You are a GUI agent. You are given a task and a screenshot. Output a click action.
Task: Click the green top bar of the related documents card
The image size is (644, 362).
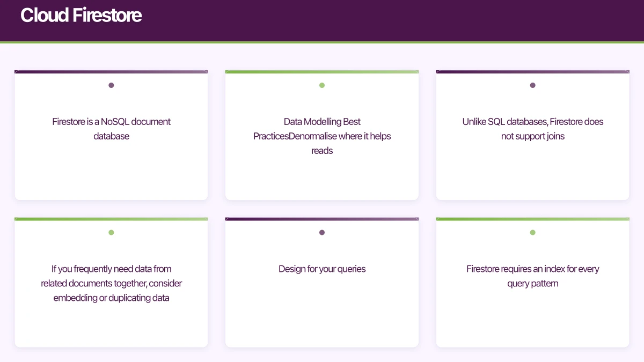[x=111, y=219]
